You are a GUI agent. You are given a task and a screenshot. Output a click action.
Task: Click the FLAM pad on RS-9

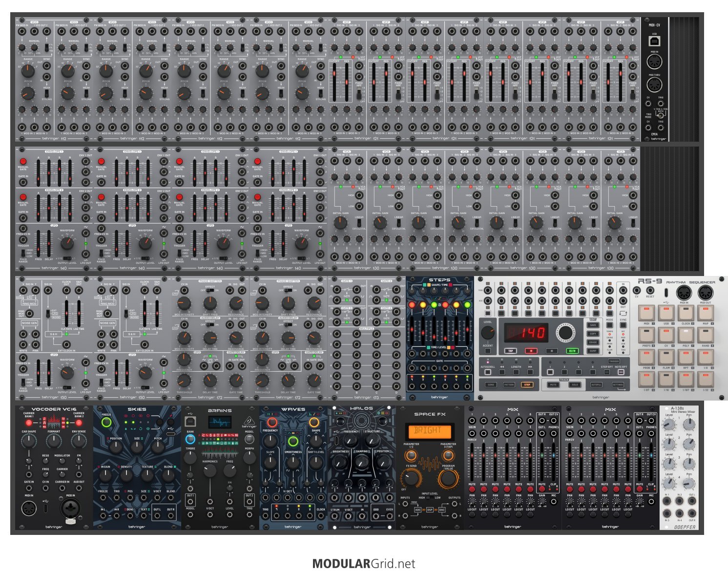(x=666, y=357)
